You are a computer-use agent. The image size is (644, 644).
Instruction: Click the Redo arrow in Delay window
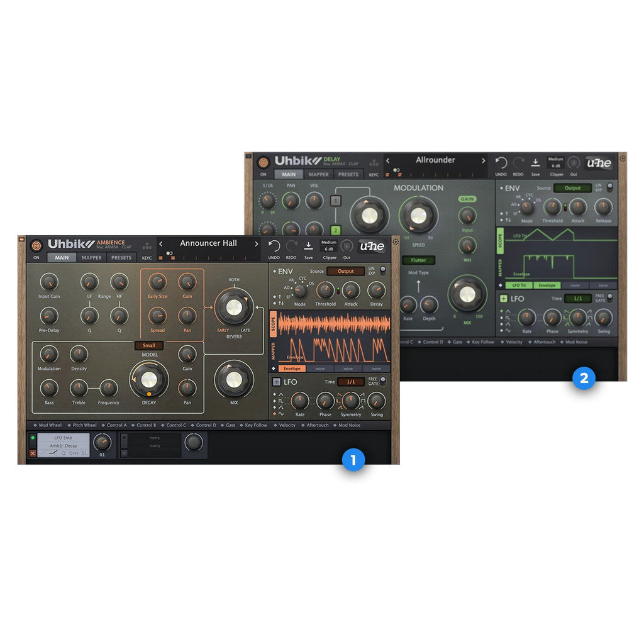[518, 163]
